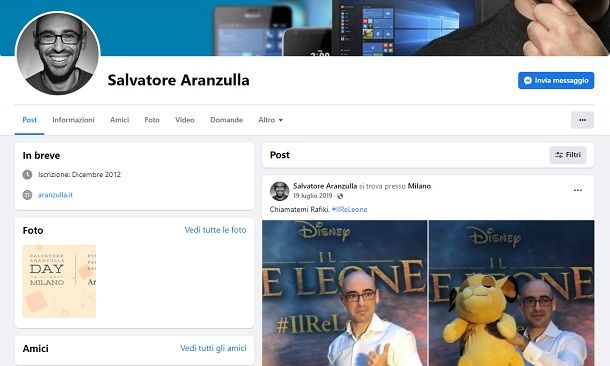Click the Invia messaggio button
The image size is (610, 366).
[556, 81]
